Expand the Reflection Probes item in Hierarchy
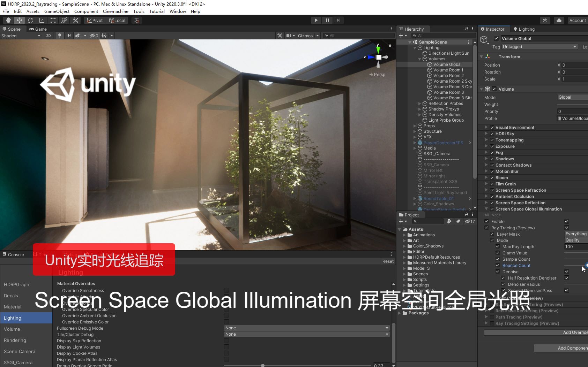This screenshot has width=588, height=367. pyautogui.click(x=419, y=103)
